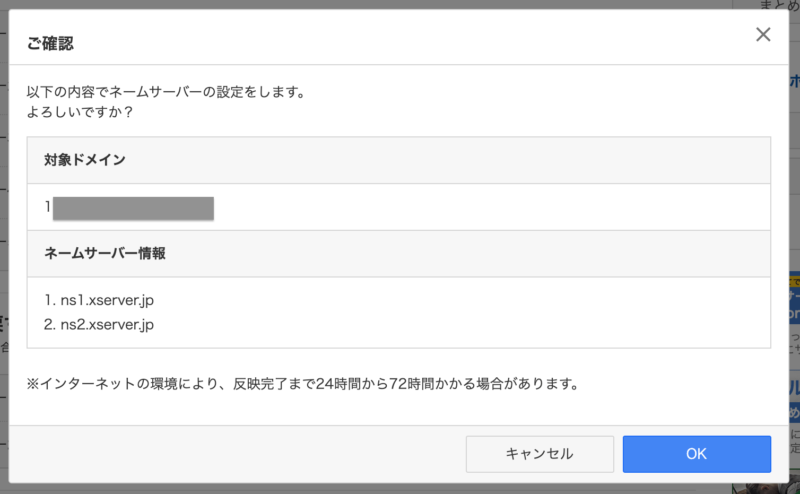Screen dimensions: 800x494
Task: Click the よろしいですか？ question text
Action: point(80,112)
